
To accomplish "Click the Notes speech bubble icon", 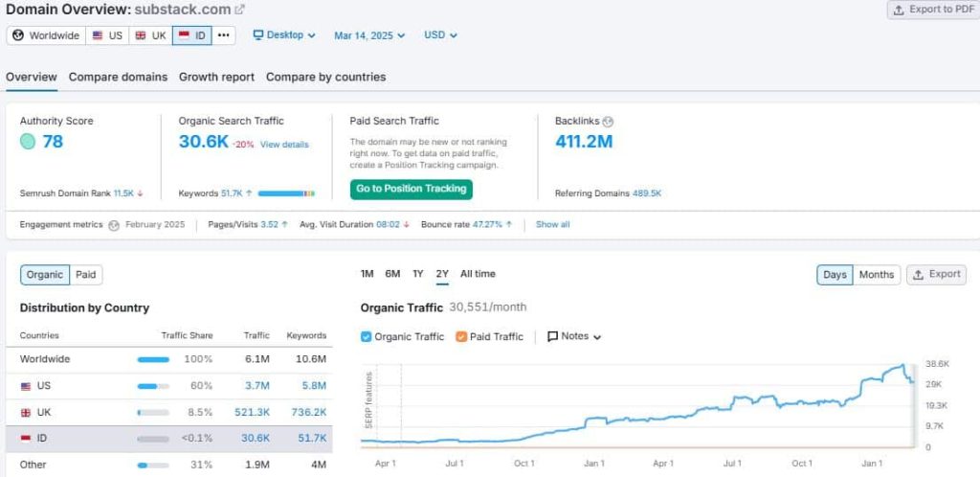I will coord(552,336).
